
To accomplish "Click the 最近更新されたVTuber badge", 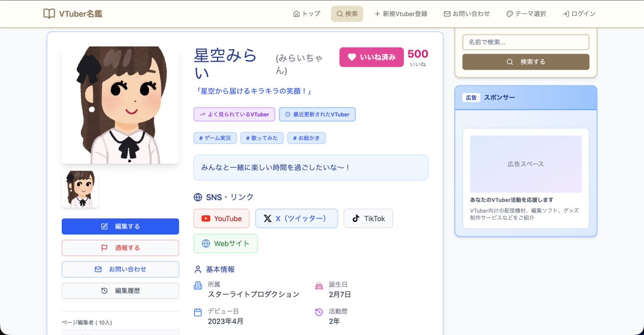I will [x=317, y=114].
